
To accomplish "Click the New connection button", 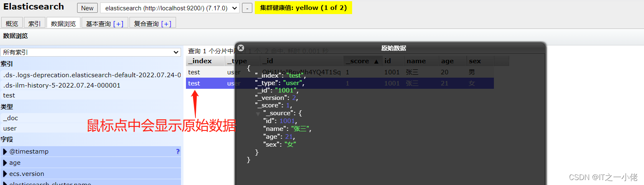I will click(87, 8).
